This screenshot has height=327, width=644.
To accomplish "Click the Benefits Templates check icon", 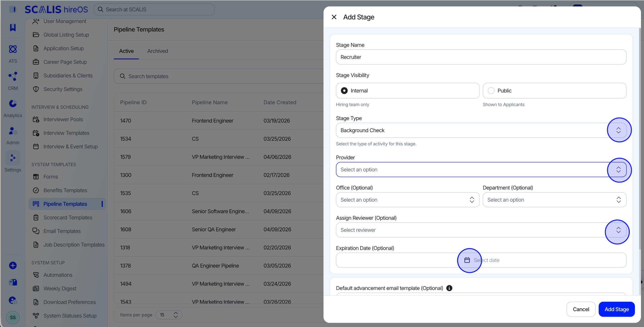I will point(36,190).
